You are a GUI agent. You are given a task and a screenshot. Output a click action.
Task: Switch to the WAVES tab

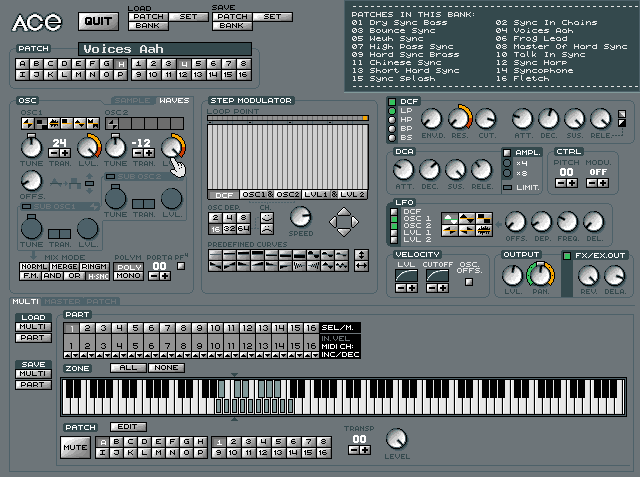point(176,101)
